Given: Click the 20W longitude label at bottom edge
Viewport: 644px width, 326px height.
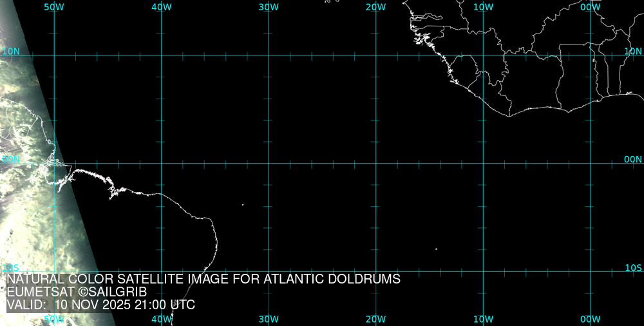Looking at the screenshot, I should (375, 319).
